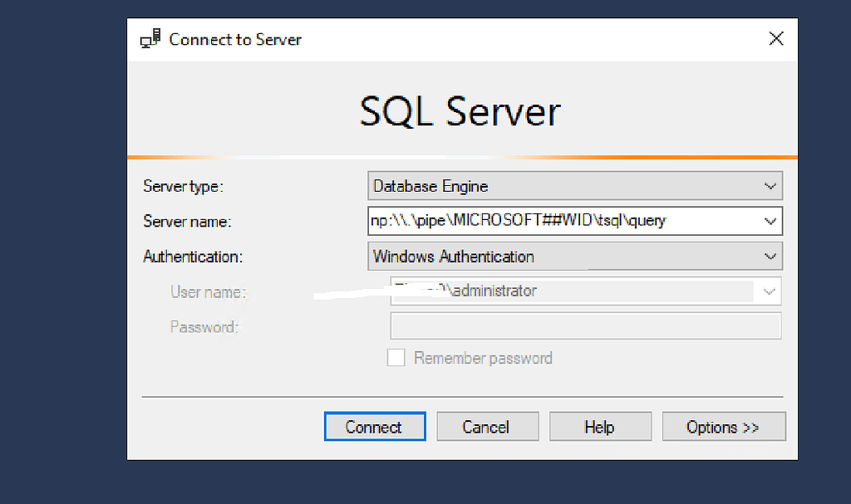Click the SQL Server banner heading
The height and width of the screenshot is (504, 851).
pyautogui.click(x=460, y=111)
